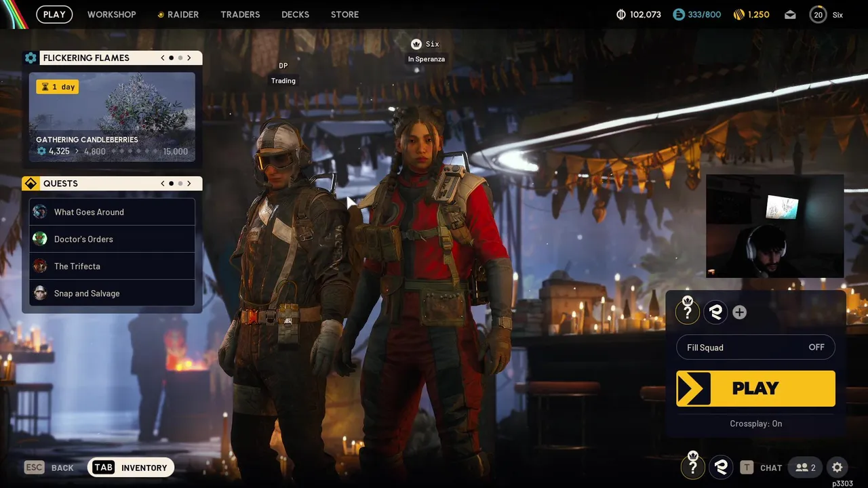Screen dimensions: 868x488
Task: Open the settings gear icon
Action: coord(837,468)
